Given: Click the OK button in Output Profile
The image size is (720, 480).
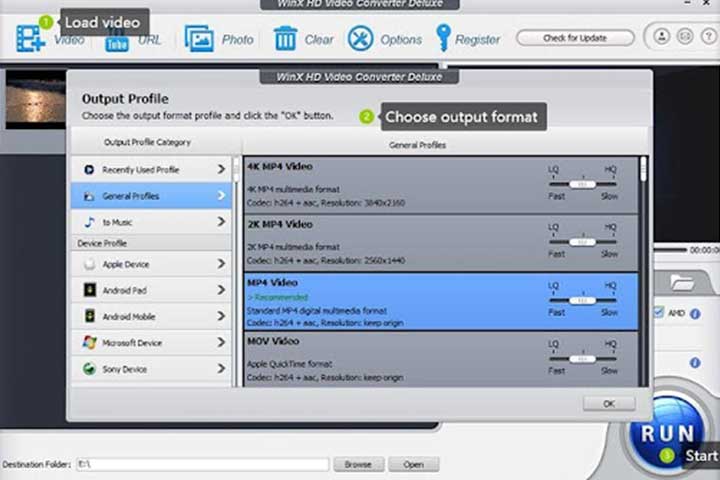Looking at the screenshot, I should pos(609,404).
